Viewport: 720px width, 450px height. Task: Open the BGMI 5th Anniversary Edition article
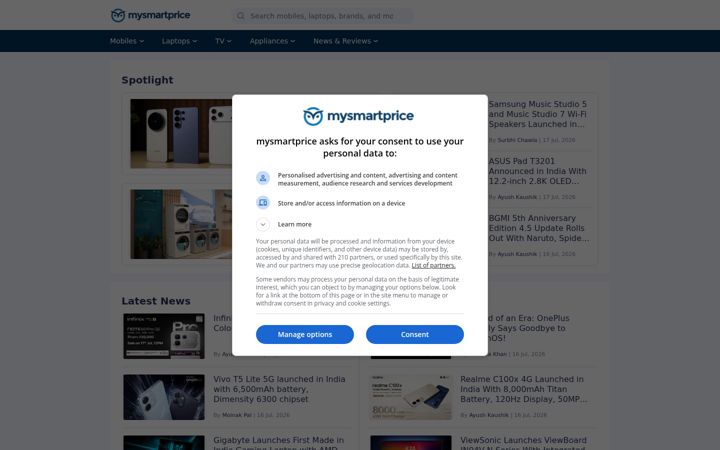(539, 228)
